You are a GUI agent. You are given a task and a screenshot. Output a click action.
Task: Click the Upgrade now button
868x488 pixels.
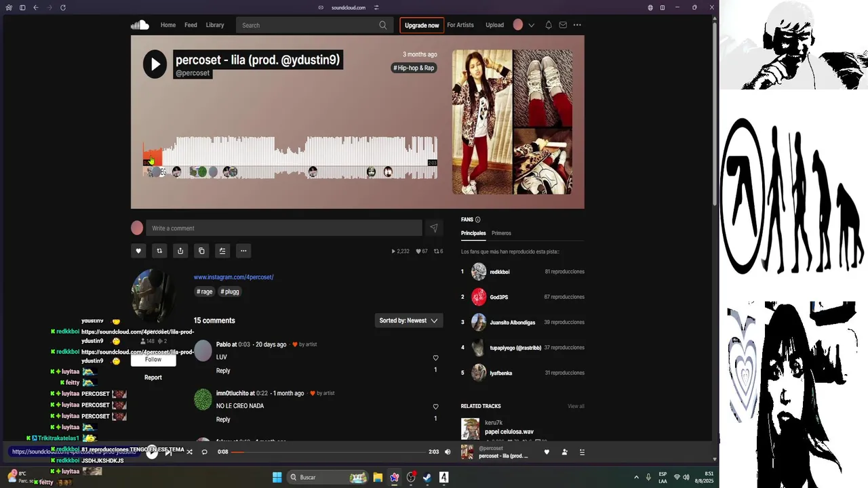tap(422, 25)
